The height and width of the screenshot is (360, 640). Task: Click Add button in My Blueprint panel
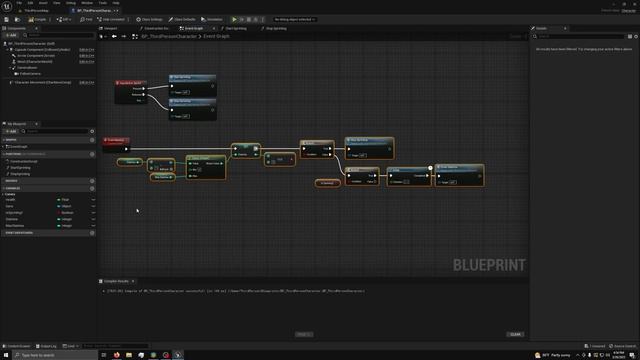pos(11,131)
